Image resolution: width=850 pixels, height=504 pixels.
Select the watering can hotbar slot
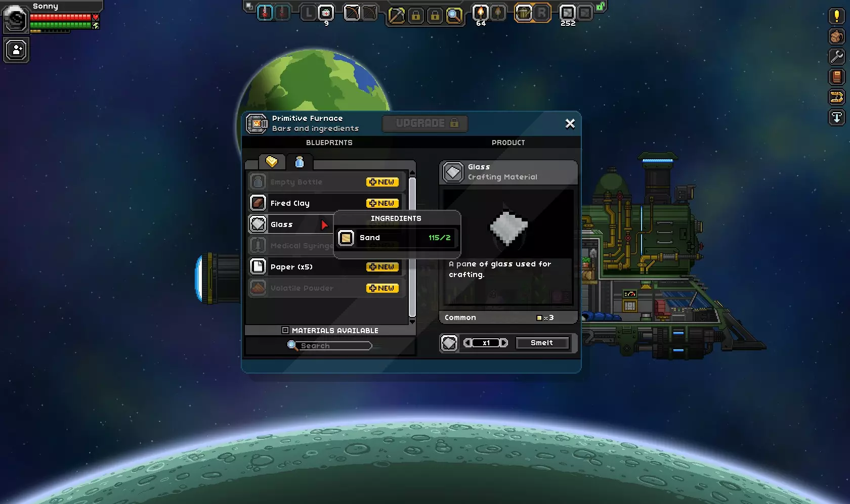point(524,13)
